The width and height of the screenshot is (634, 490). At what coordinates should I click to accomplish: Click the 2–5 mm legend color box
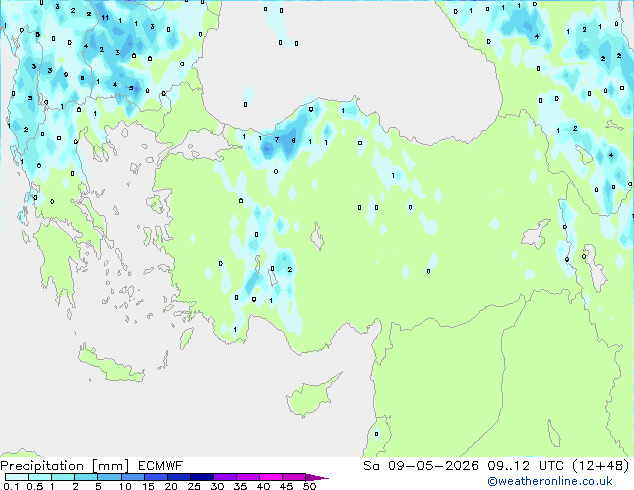(x=86, y=477)
